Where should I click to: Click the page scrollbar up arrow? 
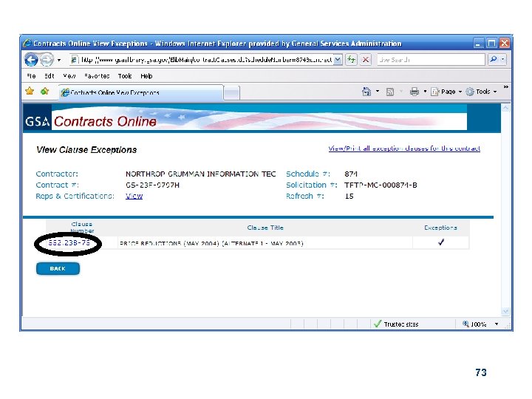pyautogui.click(x=505, y=108)
